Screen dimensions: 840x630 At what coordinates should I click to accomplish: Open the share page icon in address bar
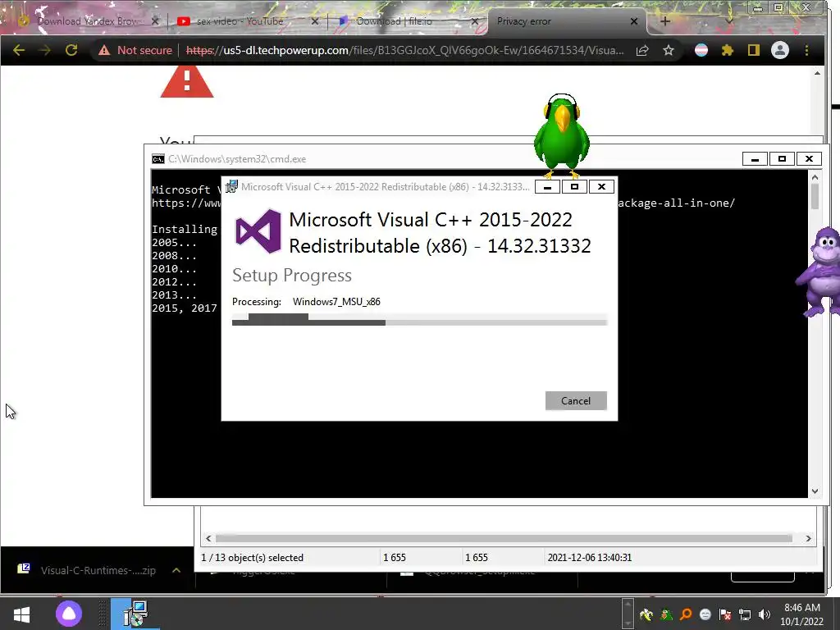point(642,50)
